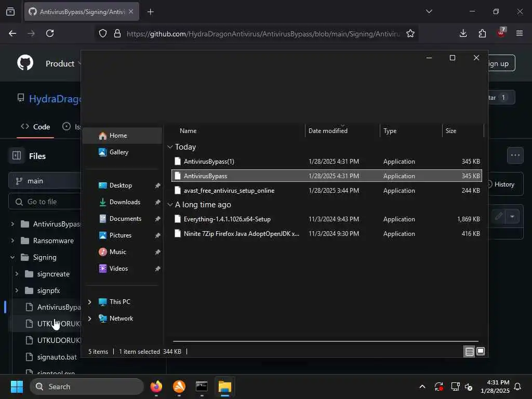This screenshot has width=532, height=399.
Task: Open the browser Extensions menu
Action: [x=482, y=33]
